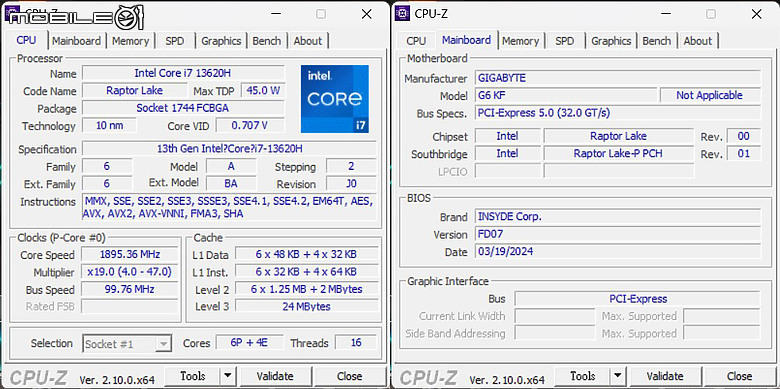Click the Technology value 10 nm
780x389 pixels.
[109, 125]
